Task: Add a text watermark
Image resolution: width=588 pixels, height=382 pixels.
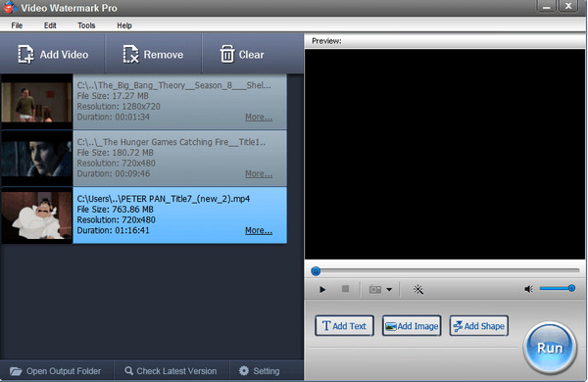Action: (x=344, y=326)
